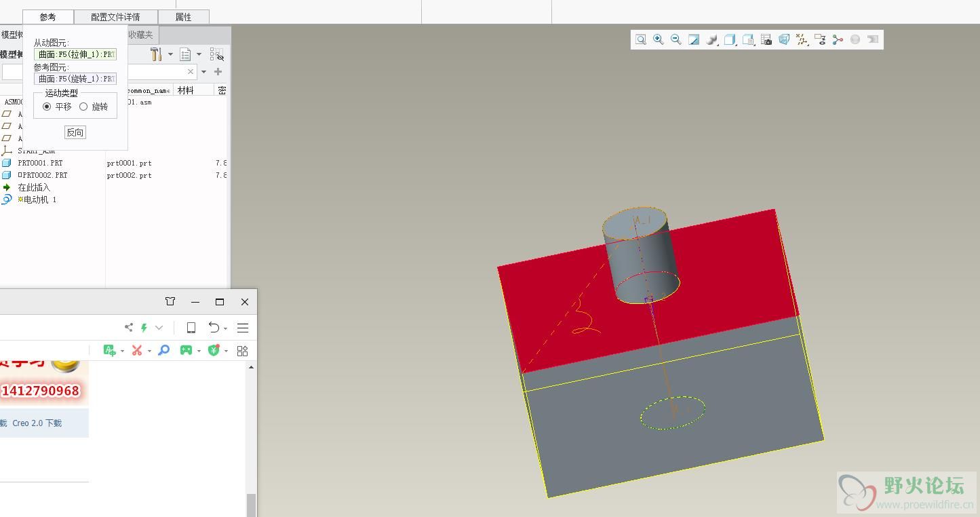Open dropdown arrow beside tree list icon

[x=199, y=54]
